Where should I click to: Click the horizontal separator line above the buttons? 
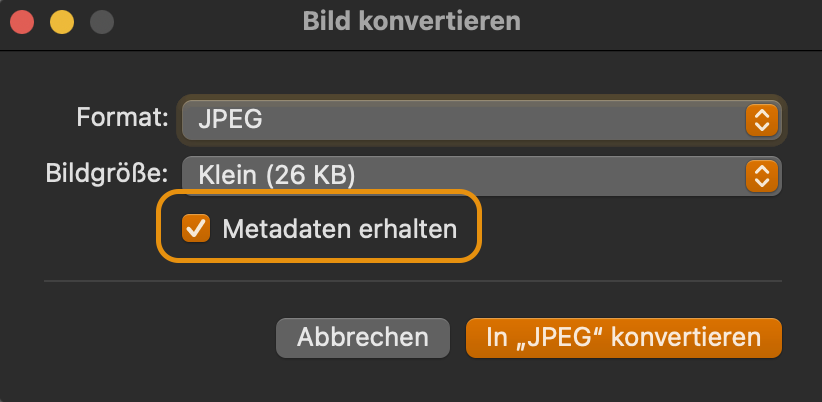click(x=411, y=283)
